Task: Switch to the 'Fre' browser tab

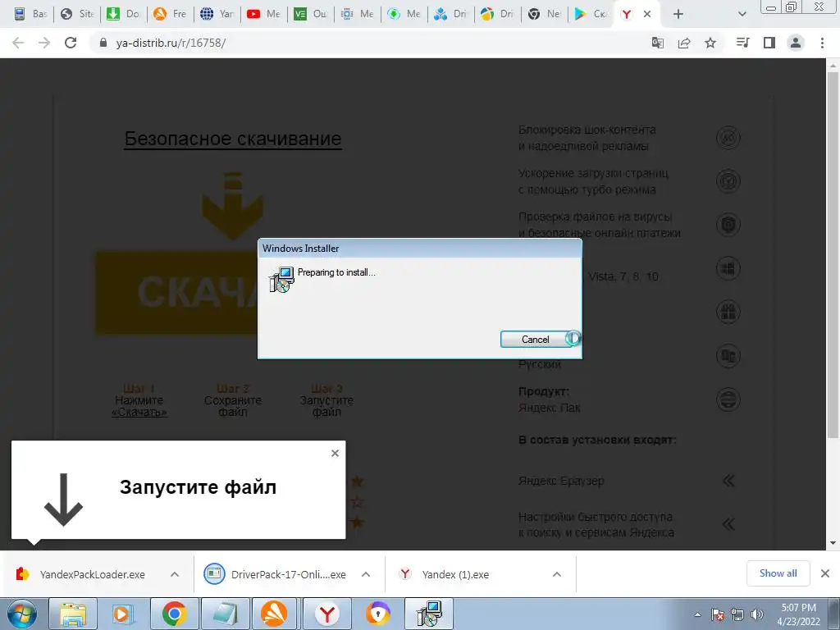Action: click(x=171, y=14)
